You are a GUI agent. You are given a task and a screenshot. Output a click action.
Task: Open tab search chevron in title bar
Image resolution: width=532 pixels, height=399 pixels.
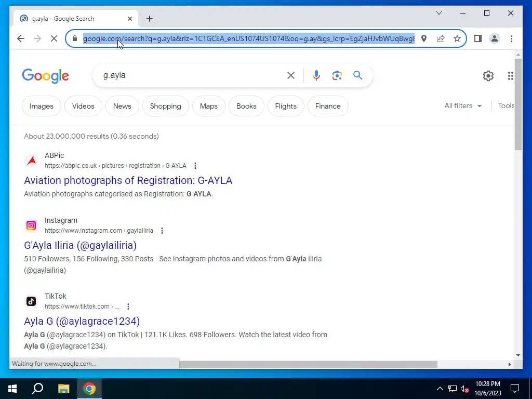point(438,13)
